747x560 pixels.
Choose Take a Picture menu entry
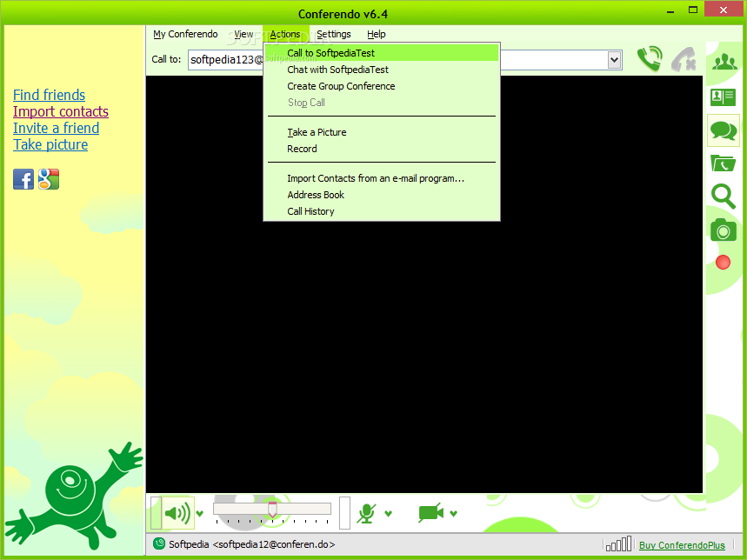point(382,132)
